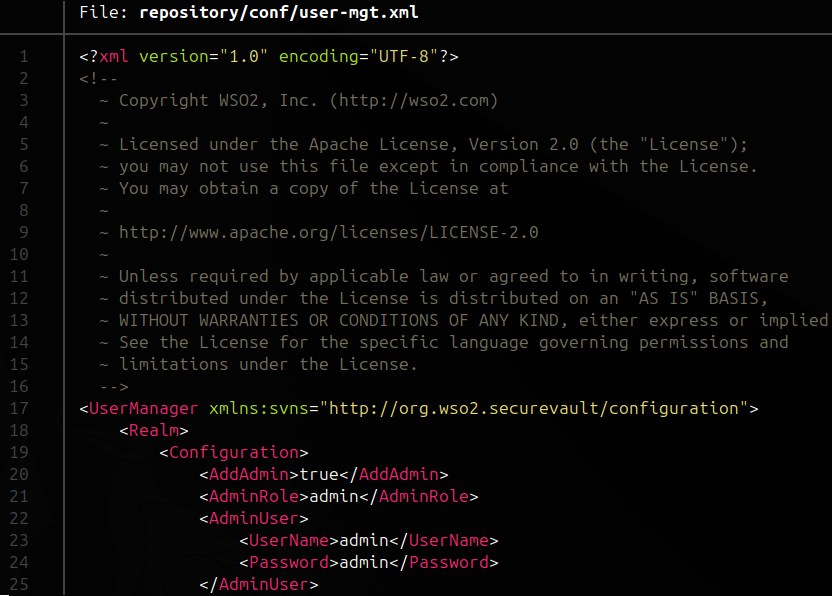
Task: Click the closing AdminUser tag
Action: coord(258,584)
